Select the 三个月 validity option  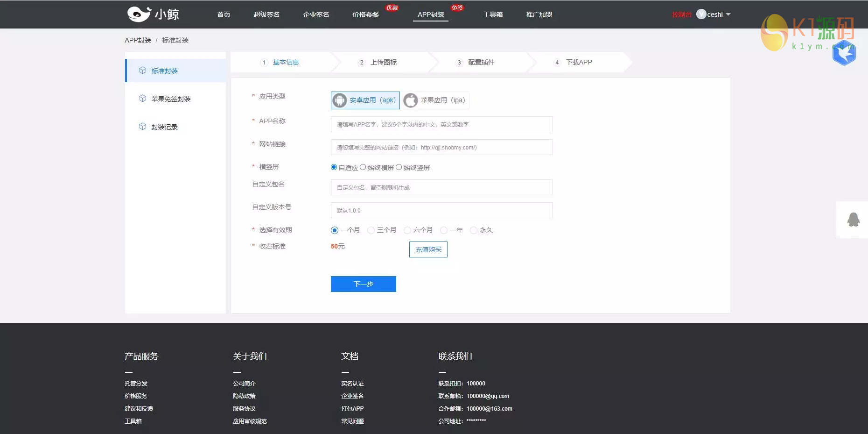coord(371,230)
